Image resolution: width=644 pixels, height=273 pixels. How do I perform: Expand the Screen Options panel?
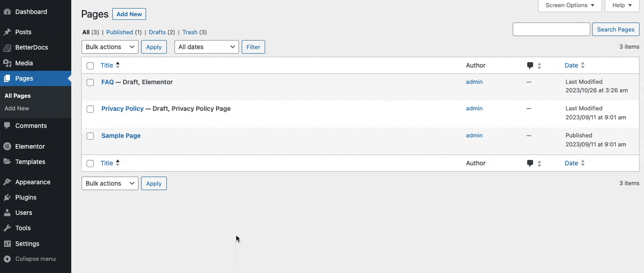(569, 5)
